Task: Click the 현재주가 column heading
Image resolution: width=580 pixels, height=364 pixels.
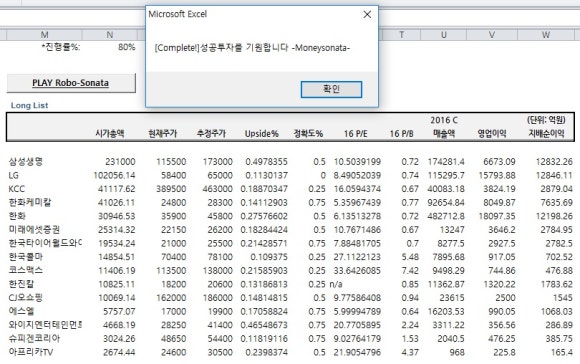Action: [162, 133]
